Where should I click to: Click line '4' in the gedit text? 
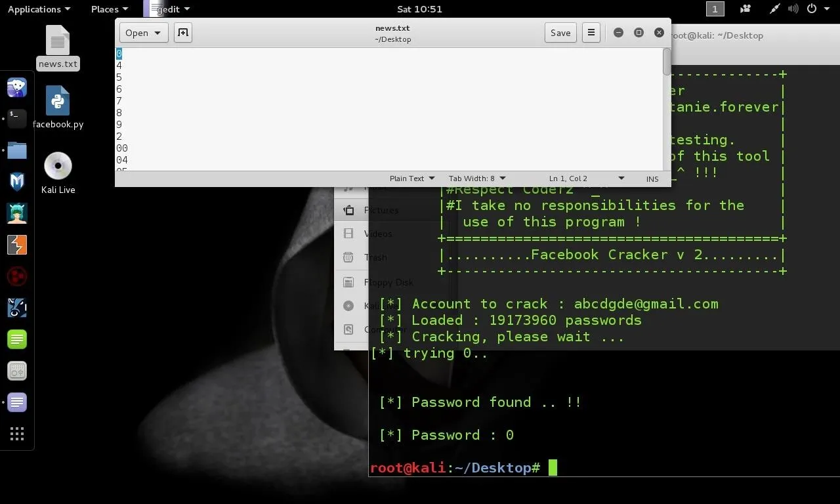click(x=119, y=66)
